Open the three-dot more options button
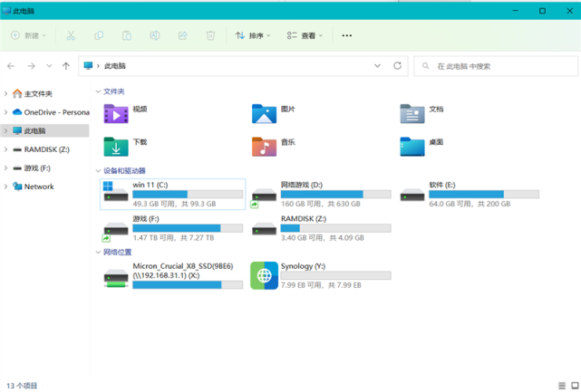Screen dimensions: 581x392 pos(347,35)
